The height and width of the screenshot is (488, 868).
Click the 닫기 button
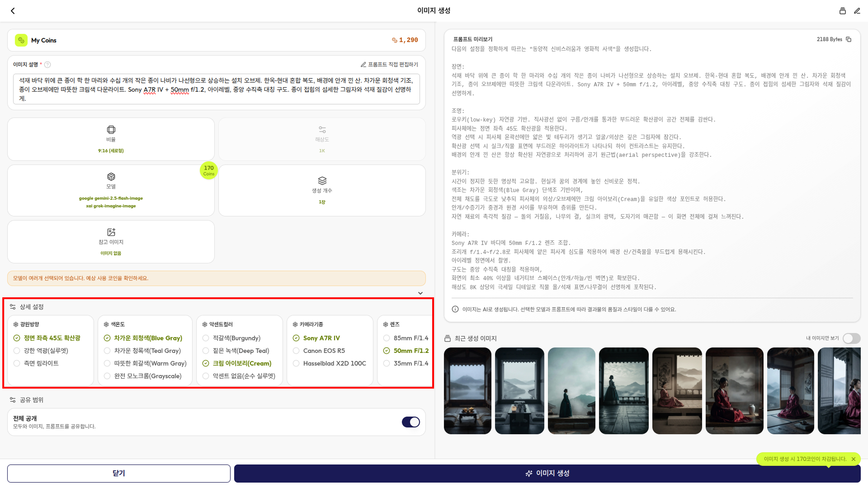click(x=118, y=473)
